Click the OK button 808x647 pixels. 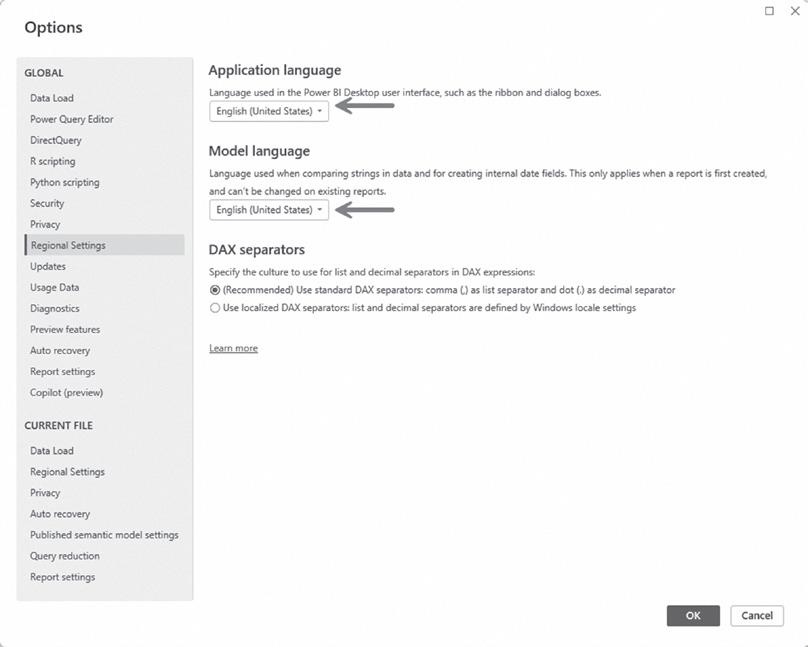click(693, 616)
